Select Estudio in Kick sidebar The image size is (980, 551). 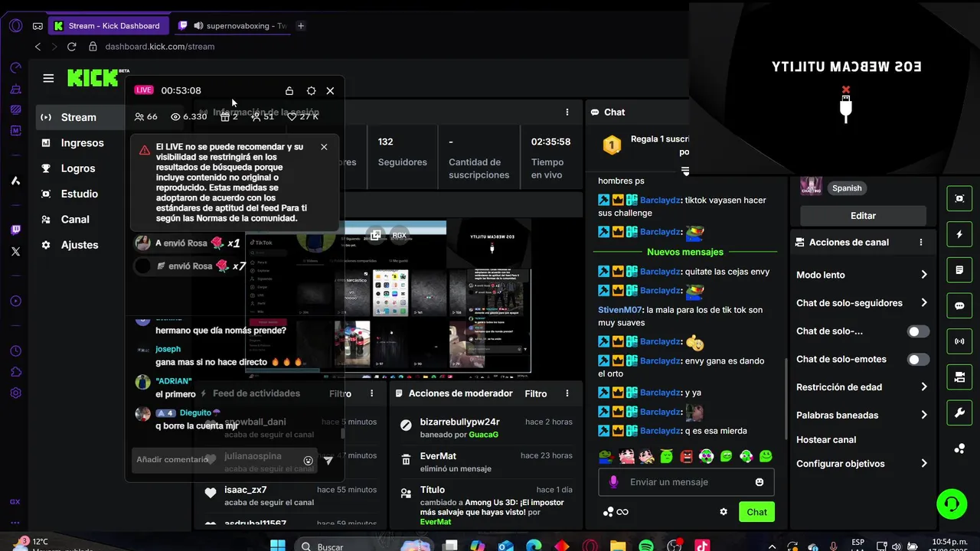pyautogui.click(x=80, y=194)
